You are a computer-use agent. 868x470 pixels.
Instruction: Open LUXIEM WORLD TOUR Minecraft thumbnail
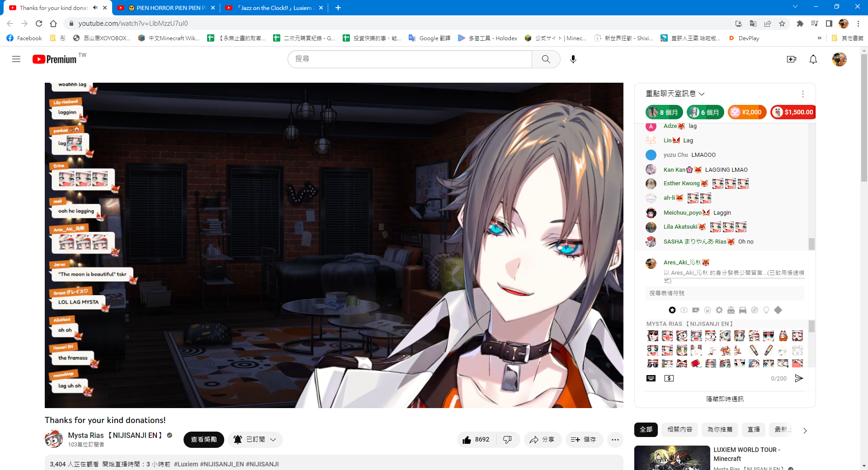(x=672, y=458)
